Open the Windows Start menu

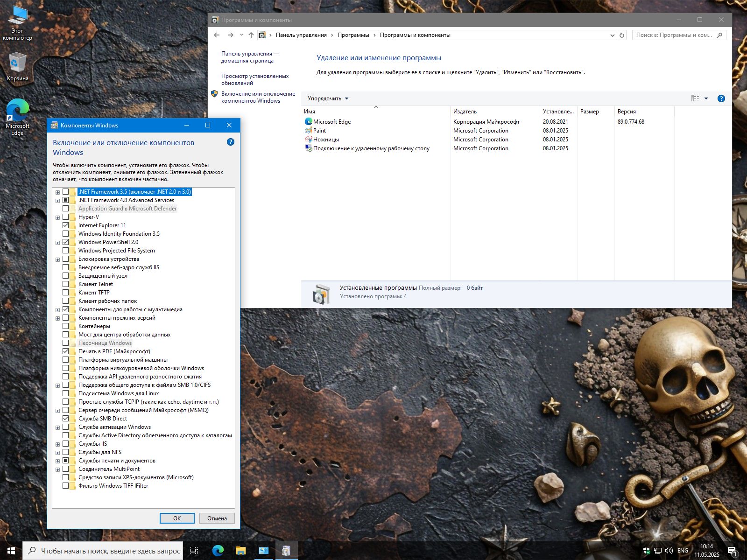11,551
